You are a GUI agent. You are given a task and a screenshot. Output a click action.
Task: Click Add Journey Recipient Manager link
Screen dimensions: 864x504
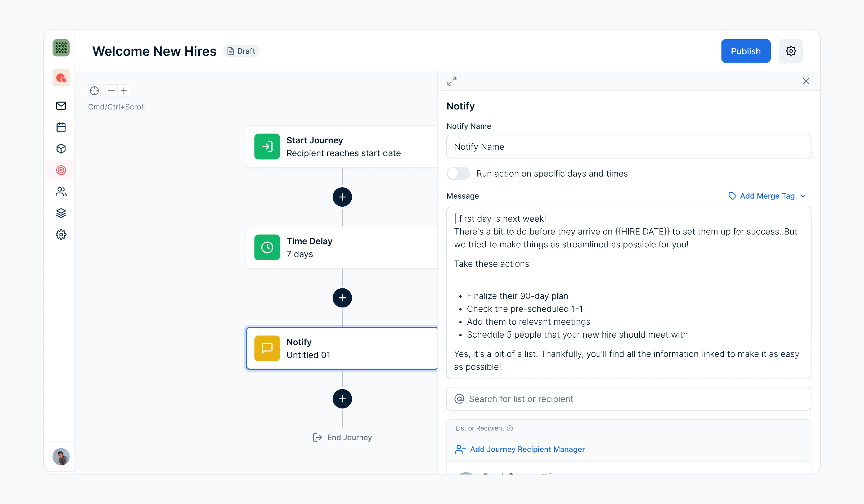pos(527,449)
